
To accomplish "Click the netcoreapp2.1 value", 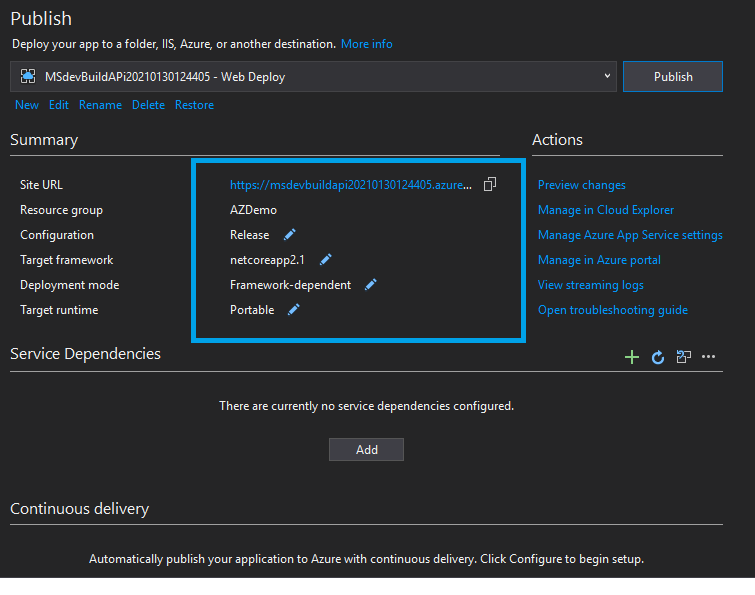I will point(267,260).
